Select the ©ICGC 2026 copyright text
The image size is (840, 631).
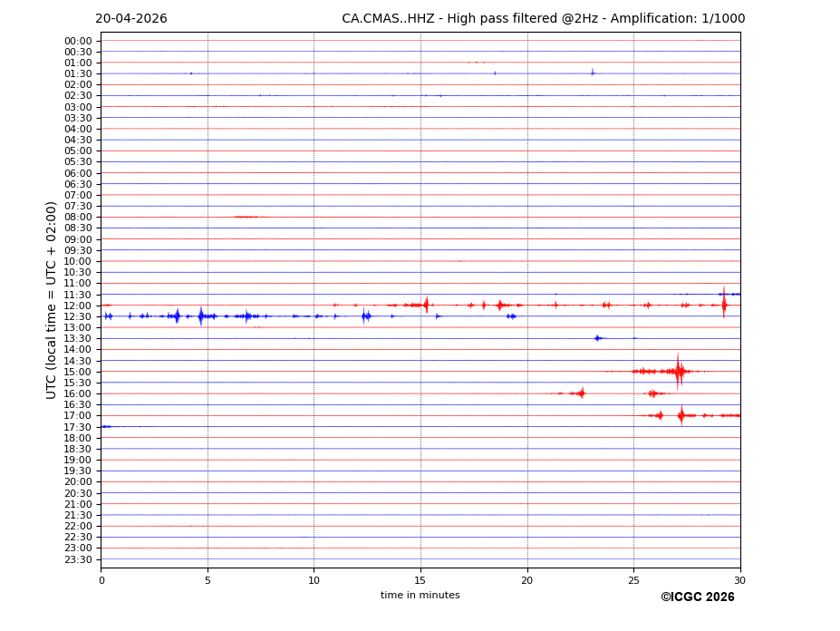[697, 597]
